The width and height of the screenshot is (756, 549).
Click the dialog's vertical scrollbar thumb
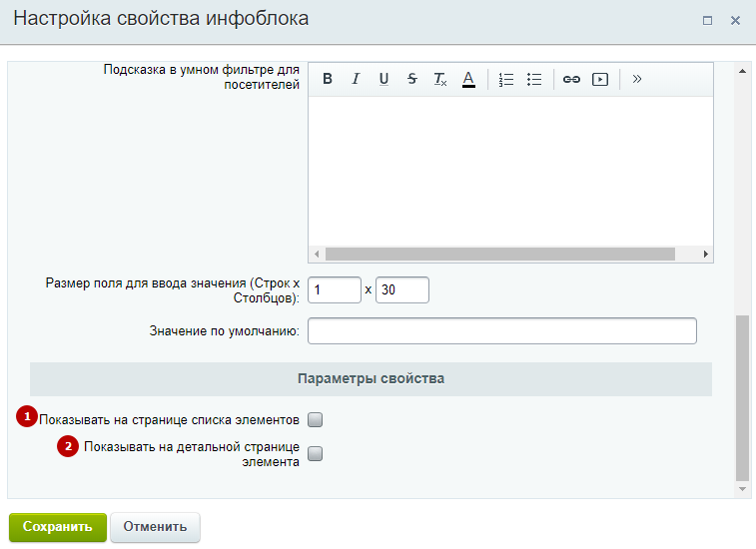click(741, 399)
